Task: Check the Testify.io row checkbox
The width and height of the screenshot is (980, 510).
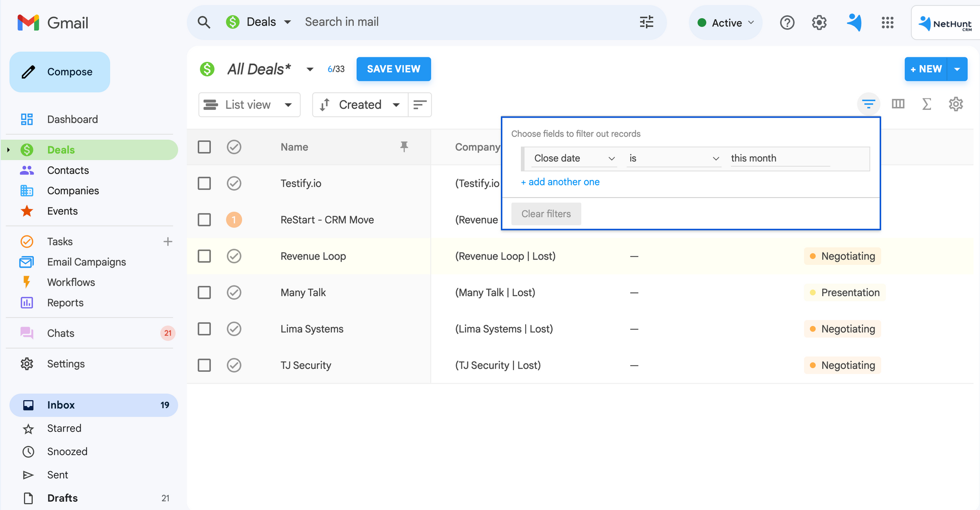Action: click(x=204, y=183)
